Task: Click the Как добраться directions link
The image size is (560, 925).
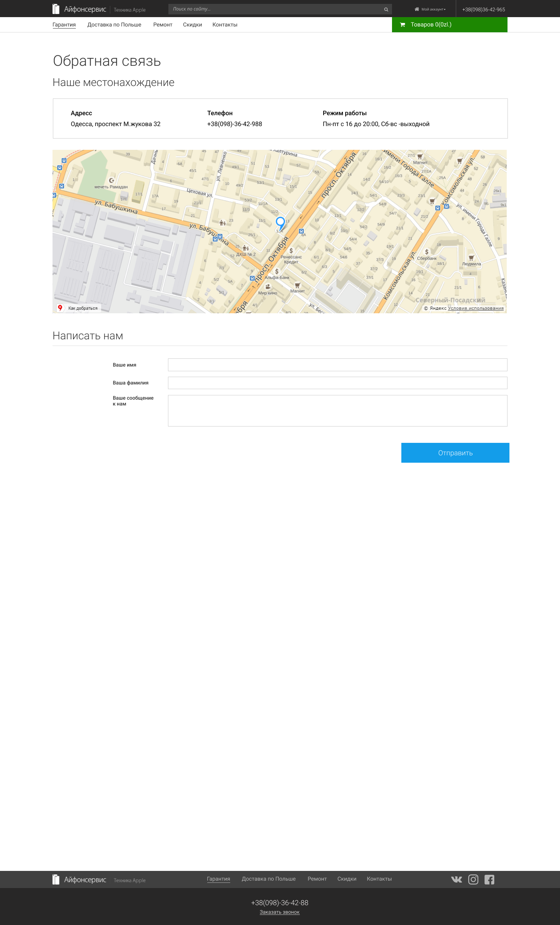Action: click(x=83, y=308)
